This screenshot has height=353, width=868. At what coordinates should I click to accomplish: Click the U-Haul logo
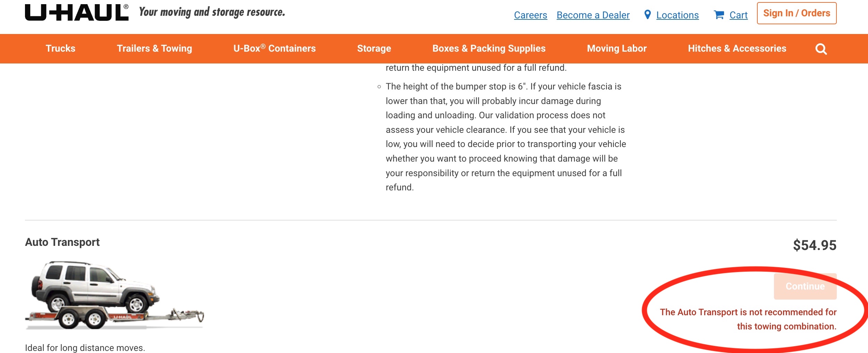[x=77, y=12]
